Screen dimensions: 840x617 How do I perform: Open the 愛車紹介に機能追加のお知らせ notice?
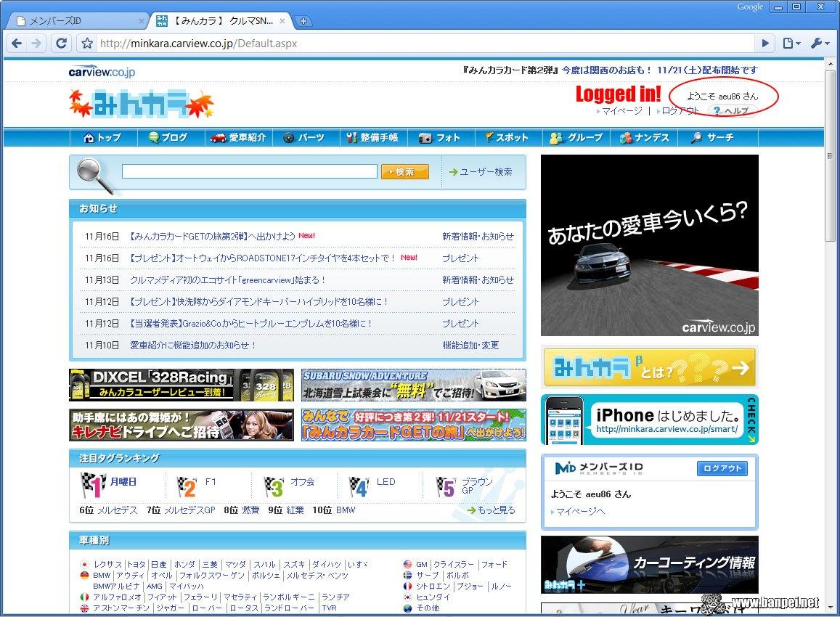coord(193,346)
